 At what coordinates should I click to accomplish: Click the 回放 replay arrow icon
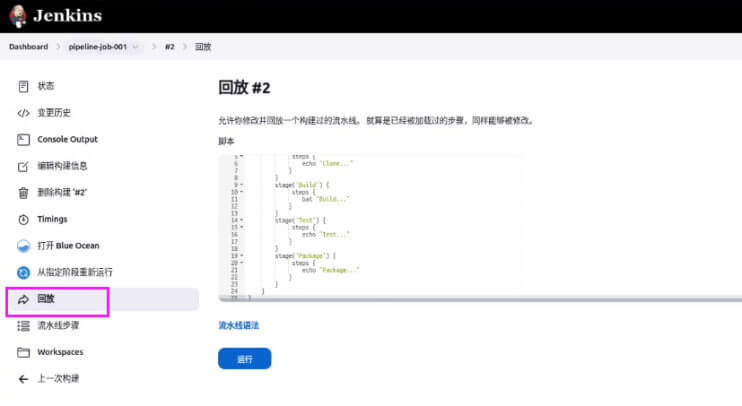click(23, 299)
